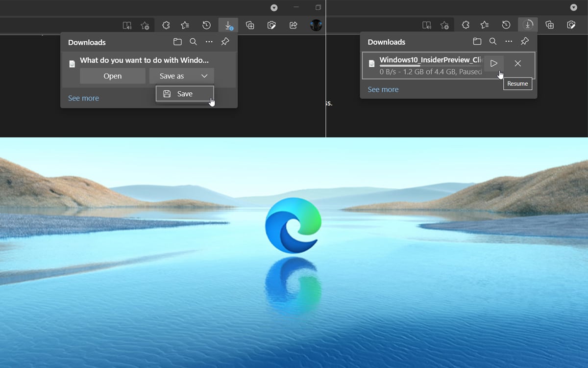Pin the right Downloads panel

(x=524, y=42)
